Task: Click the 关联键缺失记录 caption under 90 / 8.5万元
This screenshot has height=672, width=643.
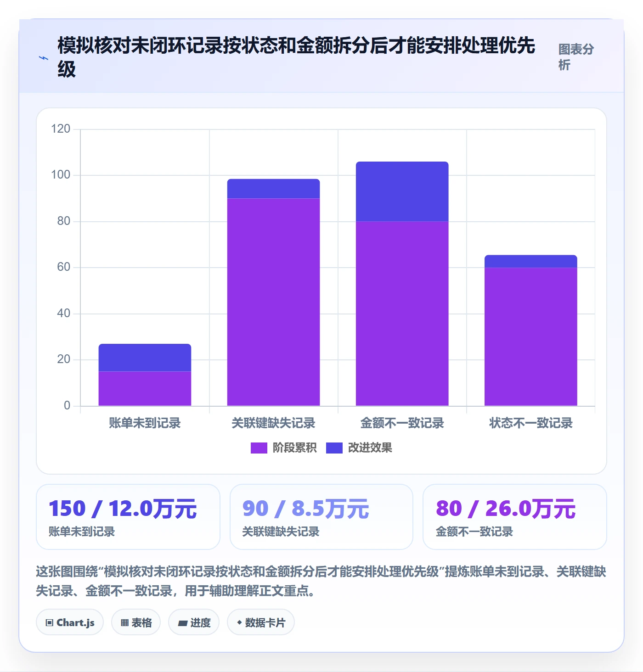Action: tap(281, 532)
